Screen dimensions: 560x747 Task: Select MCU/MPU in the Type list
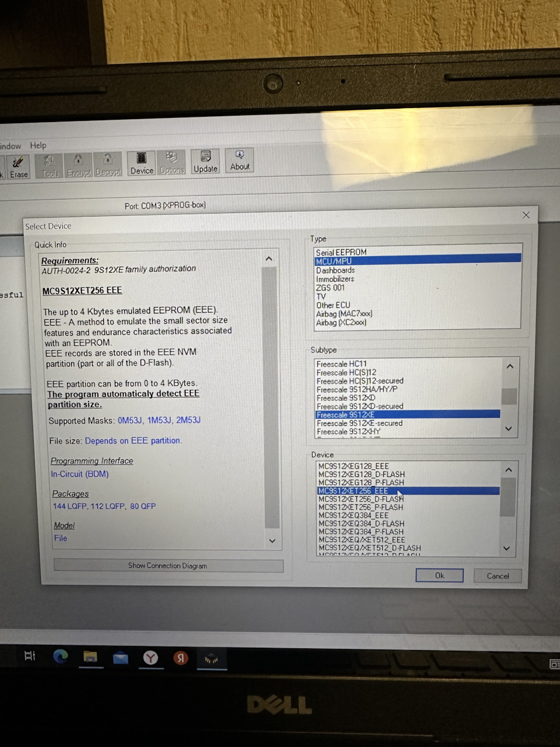click(418, 261)
